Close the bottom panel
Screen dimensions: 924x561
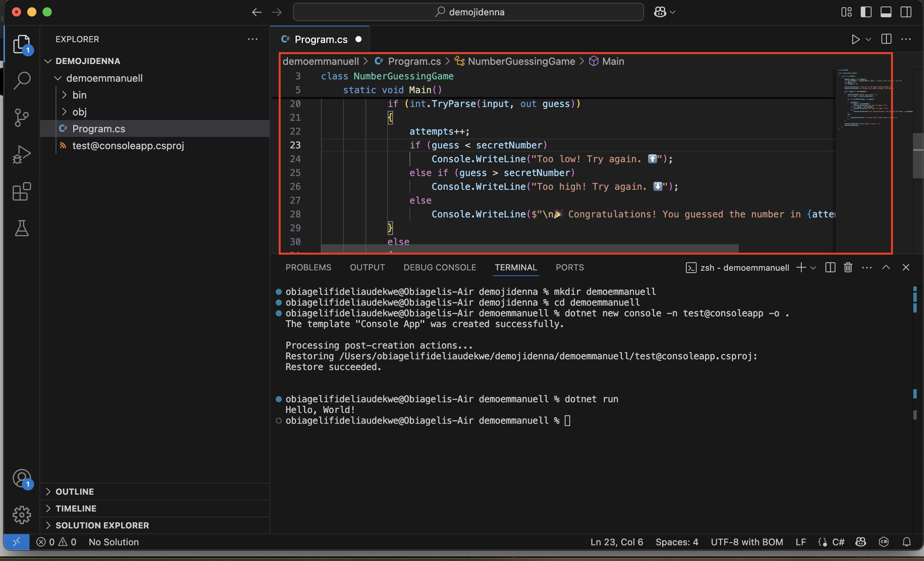coord(906,268)
